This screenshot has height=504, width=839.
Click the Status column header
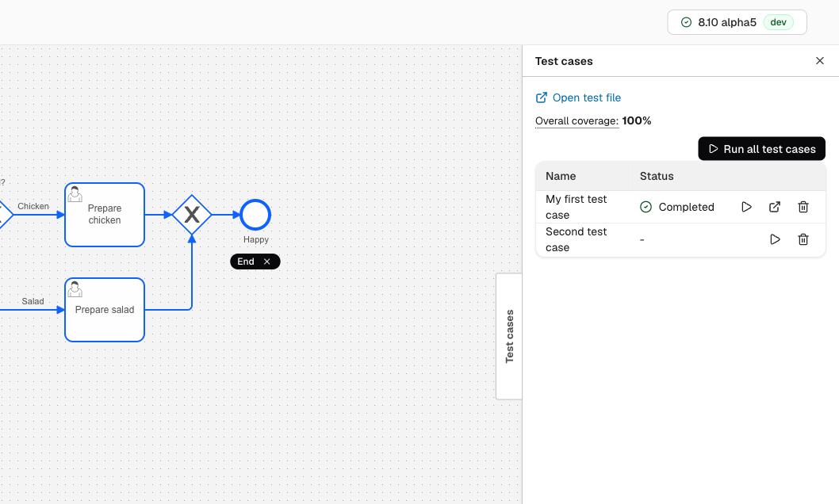point(657,177)
